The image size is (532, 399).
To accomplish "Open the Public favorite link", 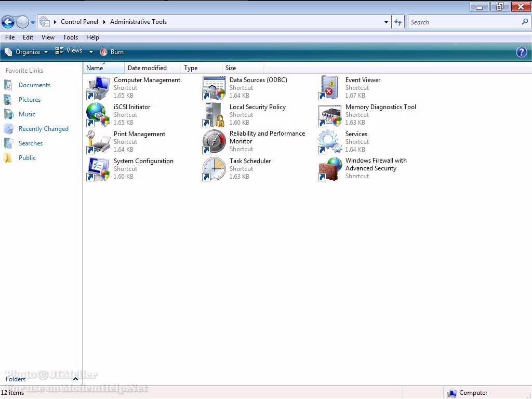I will (27, 158).
